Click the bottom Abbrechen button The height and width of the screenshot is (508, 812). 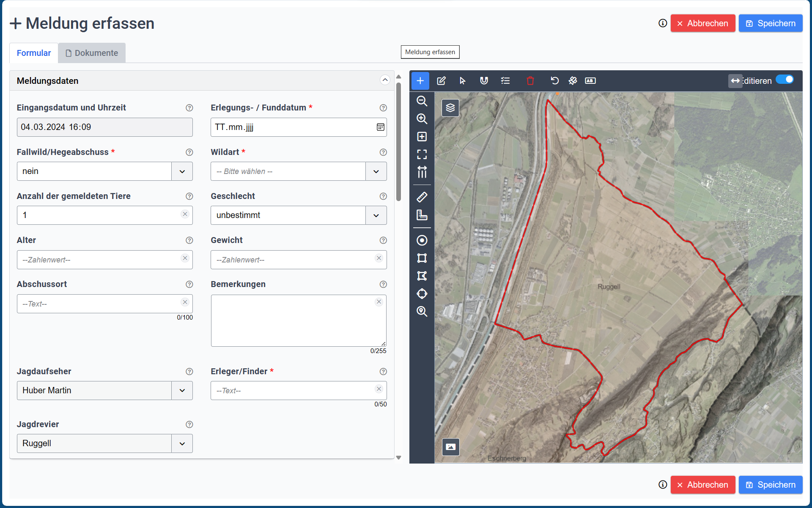(702, 485)
